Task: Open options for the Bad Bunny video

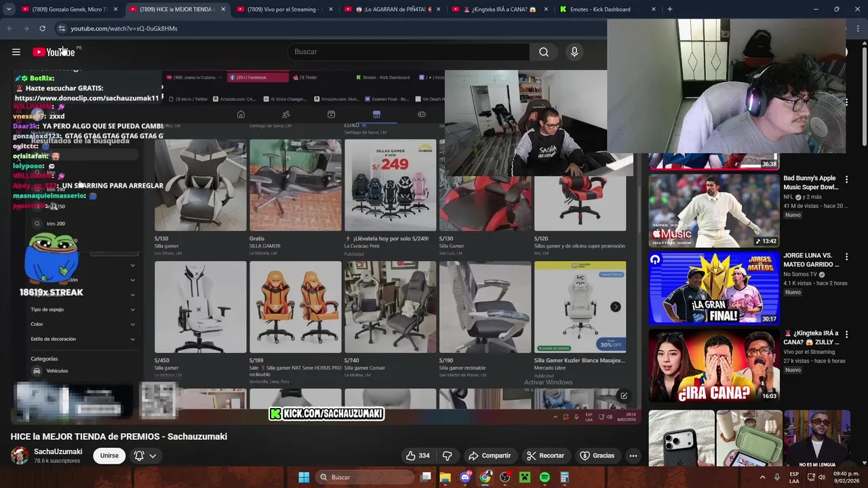Action: click(x=846, y=179)
